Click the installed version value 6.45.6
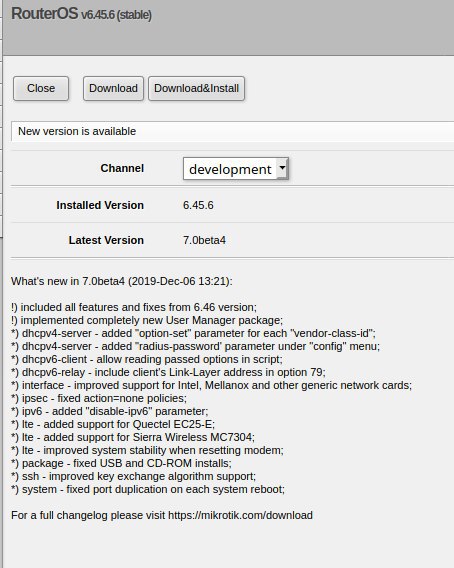The width and height of the screenshot is (454, 568). pyautogui.click(x=198, y=205)
